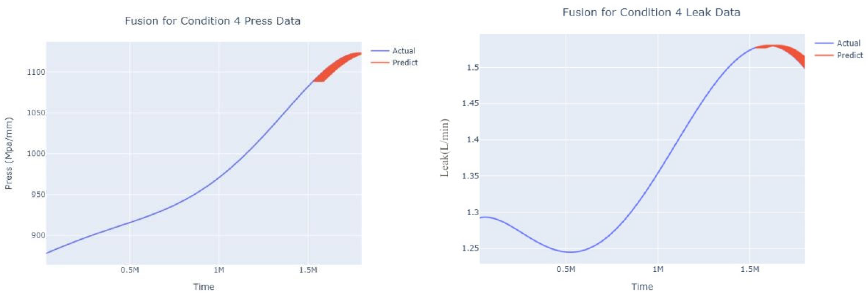Viewport: 868px width, 296px height.
Task: Click the Time axis label under Press chart
Action: (203, 287)
